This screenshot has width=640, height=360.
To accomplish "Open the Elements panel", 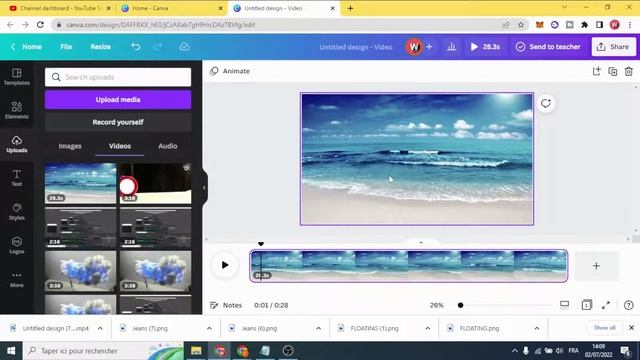I will point(16,110).
